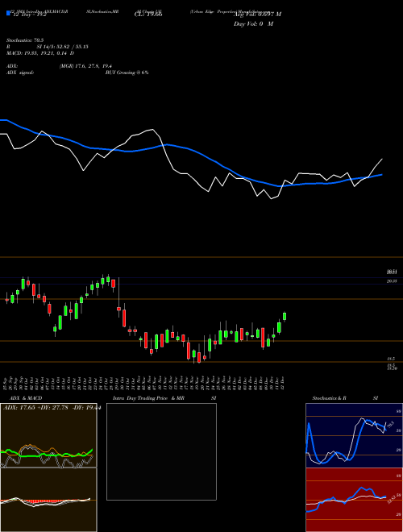Select ADX '(MGR) 17.6, 27.8, 19.4' values
403x532 pixels.
point(85,66)
